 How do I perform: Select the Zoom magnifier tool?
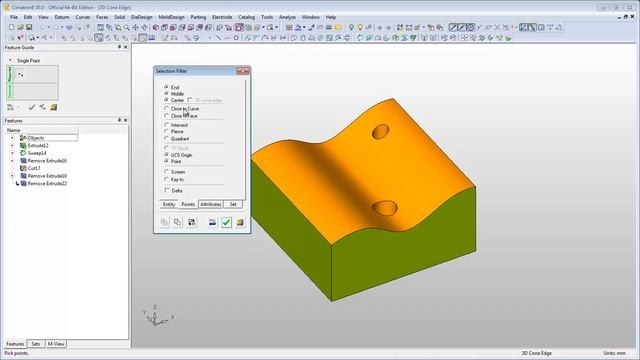click(x=127, y=27)
